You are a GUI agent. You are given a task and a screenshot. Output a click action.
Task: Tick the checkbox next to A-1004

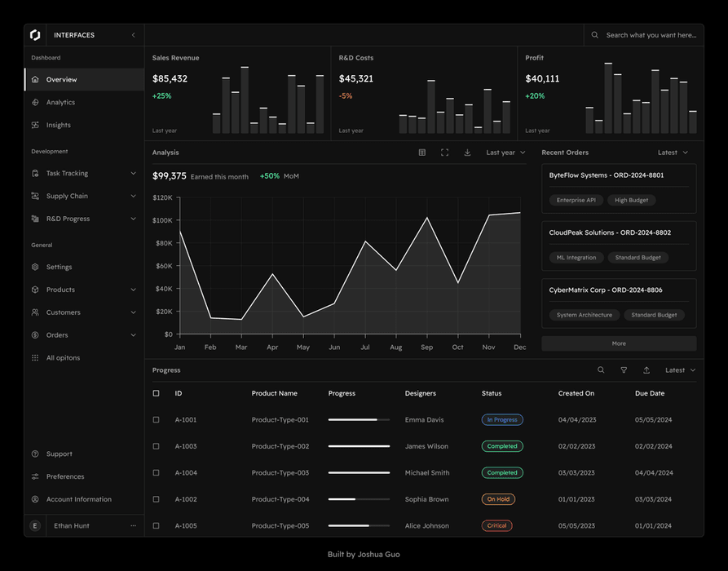(x=157, y=473)
